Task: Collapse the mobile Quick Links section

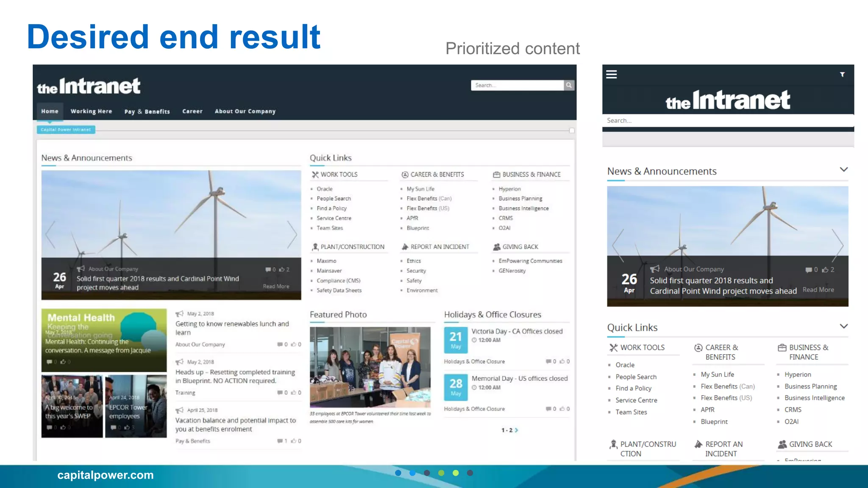Action: tap(843, 326)
